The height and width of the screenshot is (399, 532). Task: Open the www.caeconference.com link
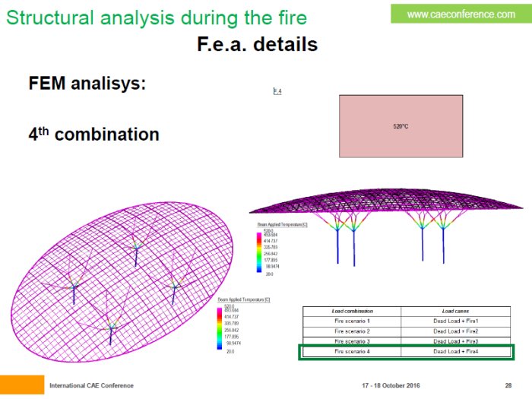pyautogui.click(x=461, y=14)
